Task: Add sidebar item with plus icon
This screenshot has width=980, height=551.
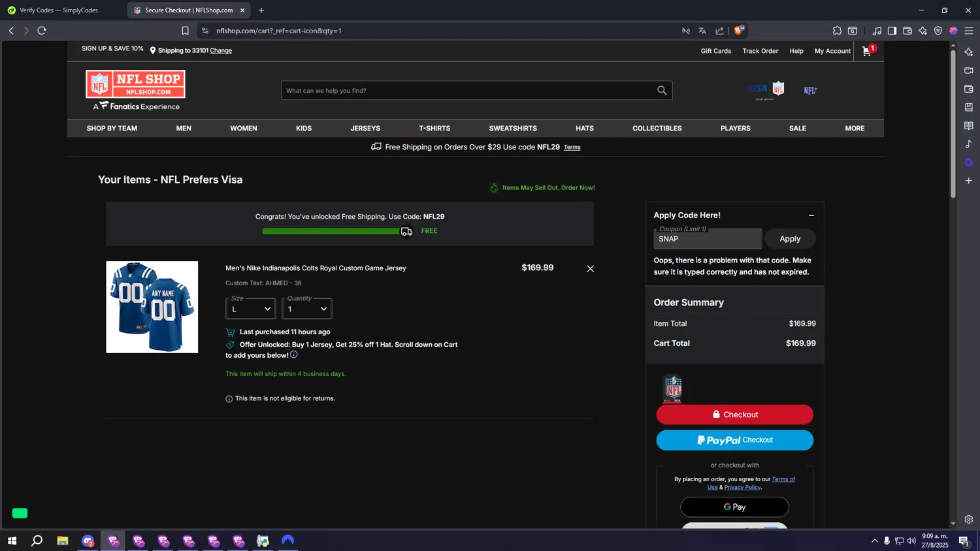Action: [x=969, y=181]
